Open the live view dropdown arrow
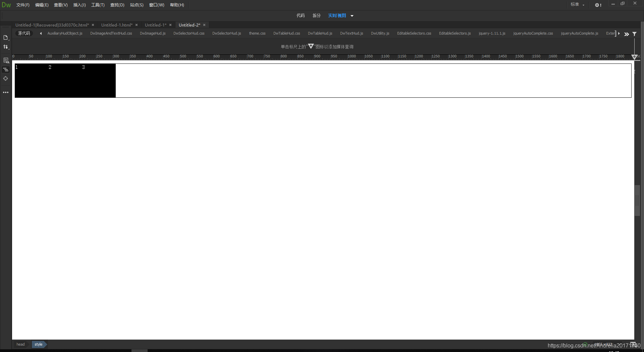Viewport: 644px width, 352px height. coord(352,16)
